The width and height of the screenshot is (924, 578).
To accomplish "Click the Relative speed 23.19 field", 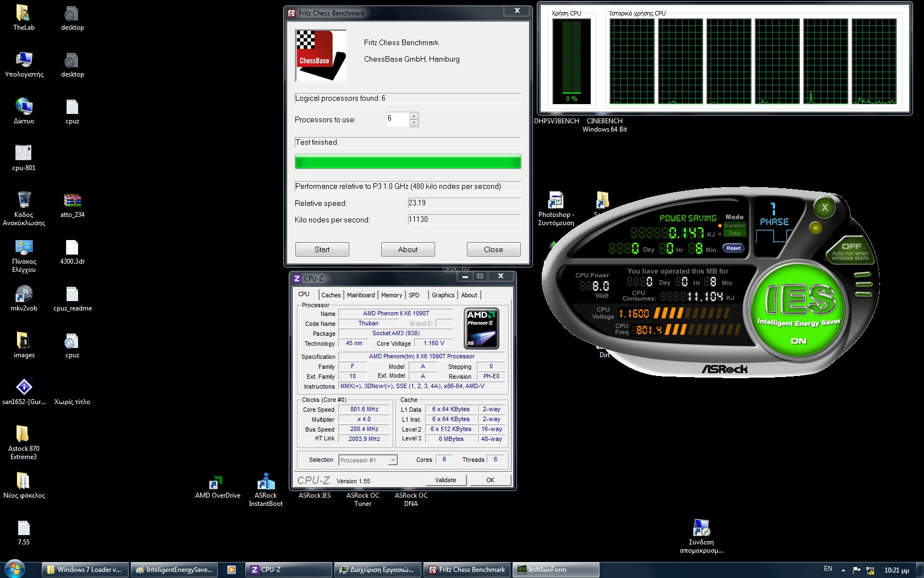I will coord(464,203).
